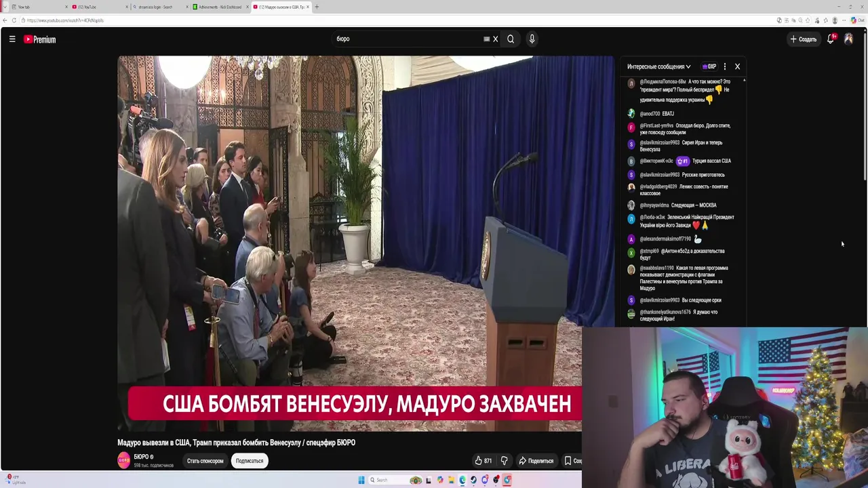Click Стать спонсором button
The width and height of the screenshot is (868, 488).
tap(205, 461)
